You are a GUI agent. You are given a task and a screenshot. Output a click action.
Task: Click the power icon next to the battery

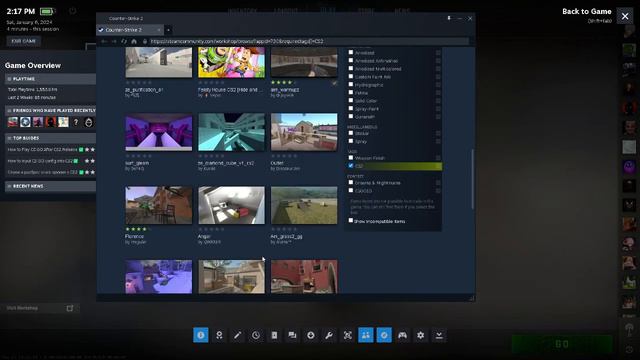click(72, 11)
